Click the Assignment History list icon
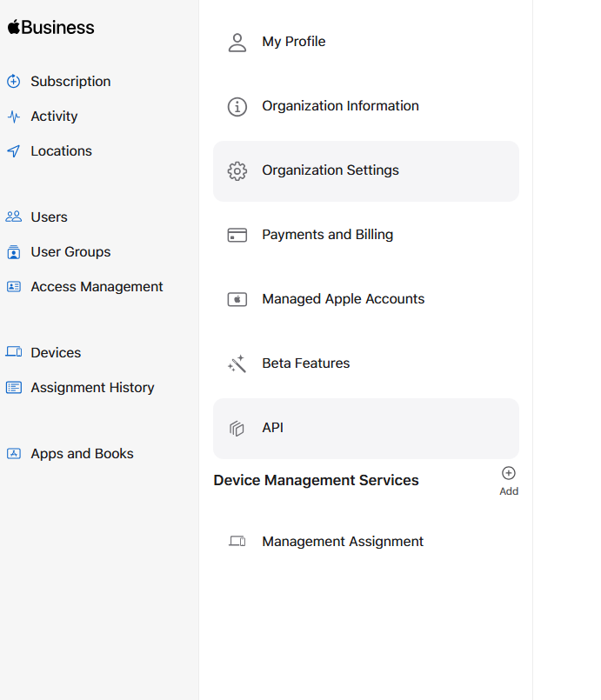 [13, 388]
